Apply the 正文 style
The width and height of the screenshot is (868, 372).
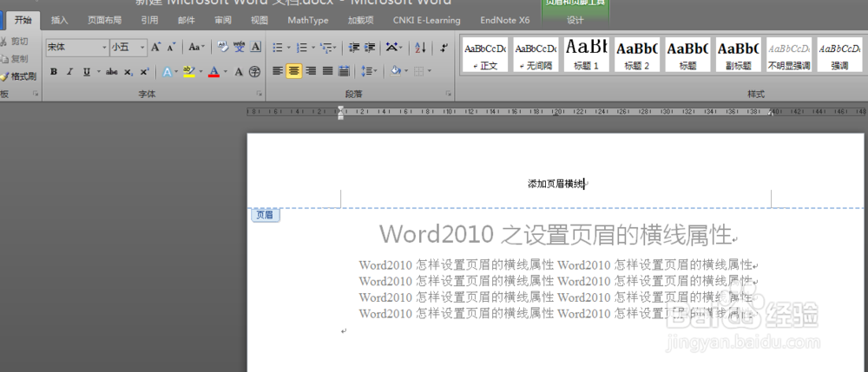coord(485,55)
